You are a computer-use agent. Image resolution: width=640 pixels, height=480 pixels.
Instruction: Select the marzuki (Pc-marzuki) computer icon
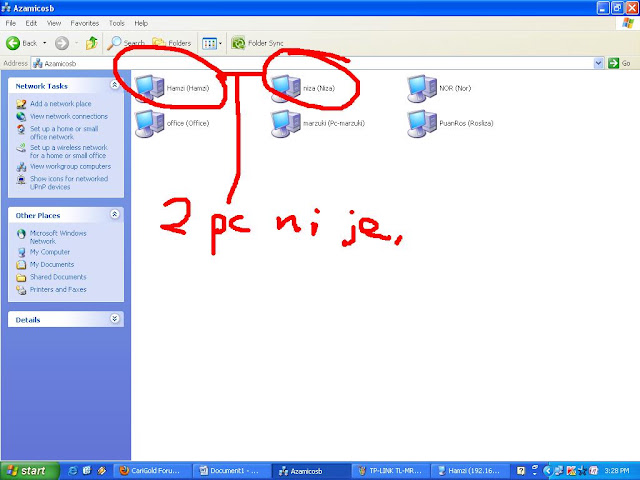[286, 123]
